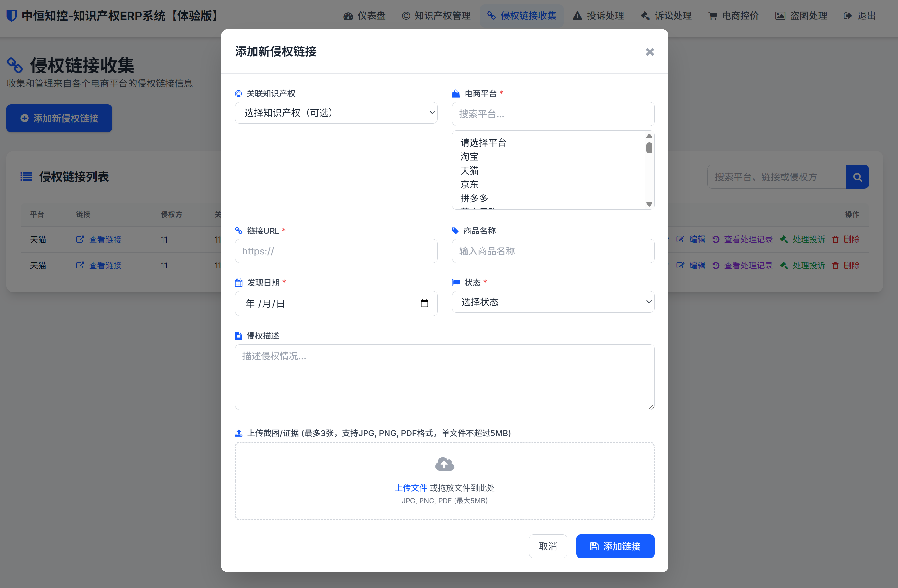The image size is (898, 588).
Task: Open the 诉讼处理 wrench icon
Action: (x=645, y=16)
